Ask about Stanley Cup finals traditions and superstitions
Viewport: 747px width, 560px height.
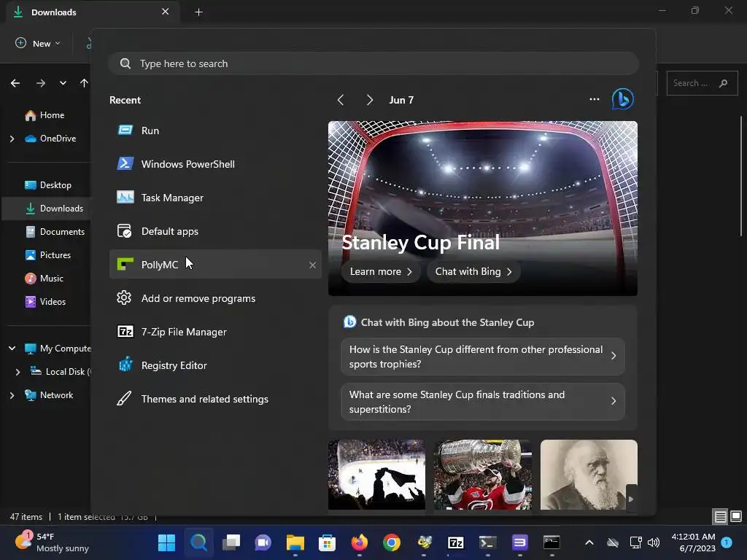coord(483,402)
